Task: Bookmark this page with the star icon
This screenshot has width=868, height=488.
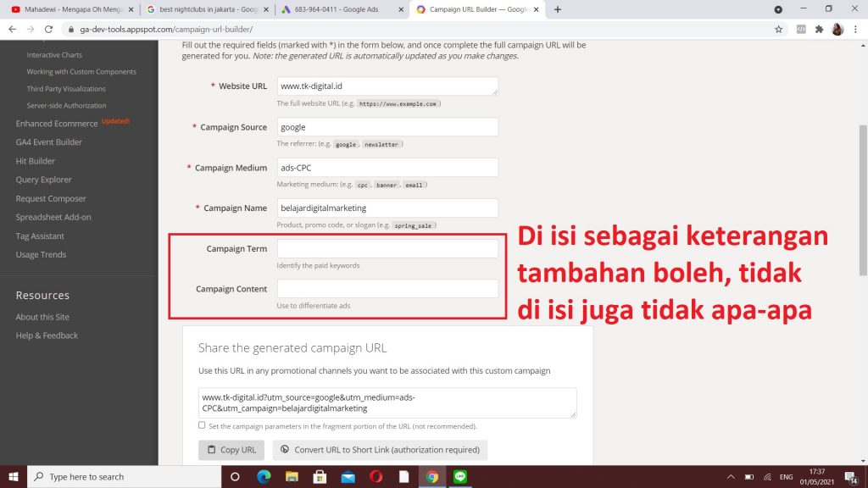Action: pyautogui.click(x=778, y=29)
